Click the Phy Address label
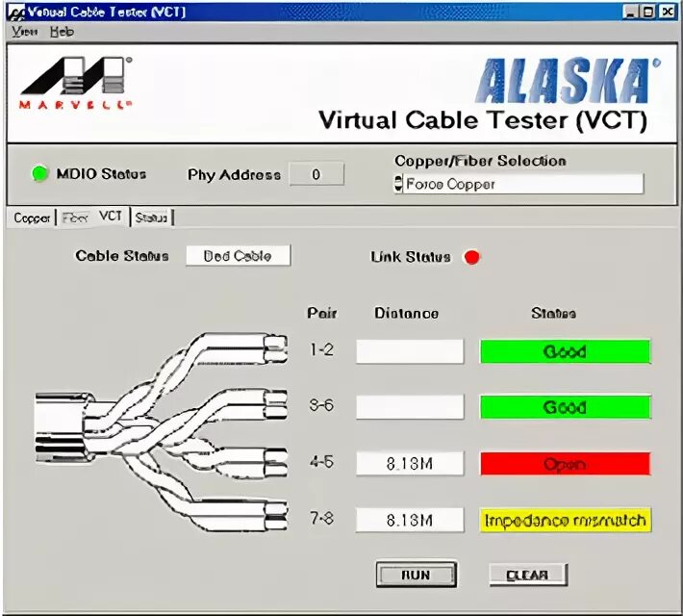 tap(234, 175)
